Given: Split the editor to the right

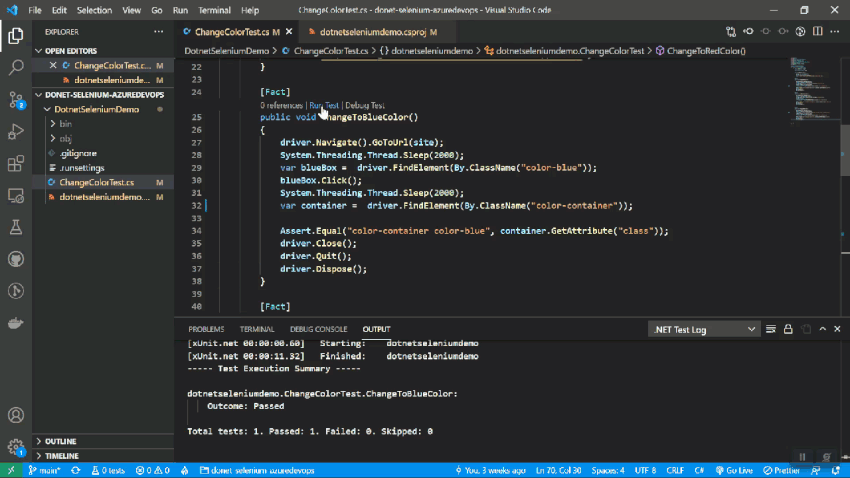Looking at the screenshot, I should [817, 32].
